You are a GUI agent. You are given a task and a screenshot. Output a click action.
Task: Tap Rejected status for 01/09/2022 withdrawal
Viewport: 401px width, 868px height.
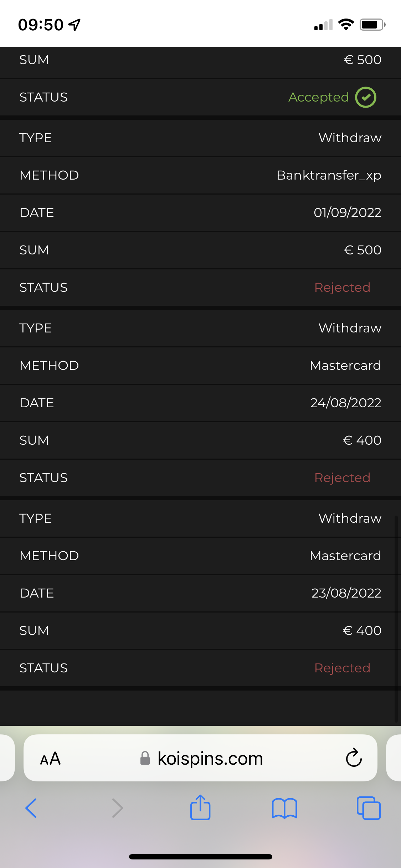[x=342, y=288]
